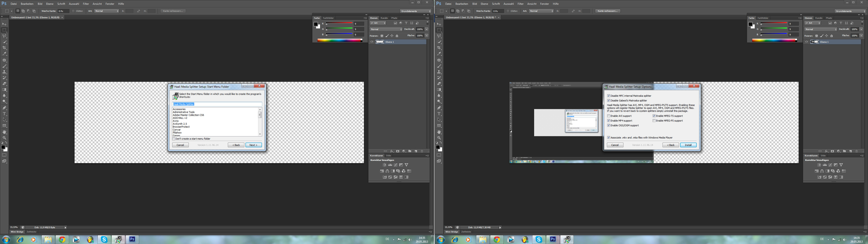Expand Deckkraft opacity dropdown in left Layers panel
This screenshot has width=868, height=244.
pos(426,29)
